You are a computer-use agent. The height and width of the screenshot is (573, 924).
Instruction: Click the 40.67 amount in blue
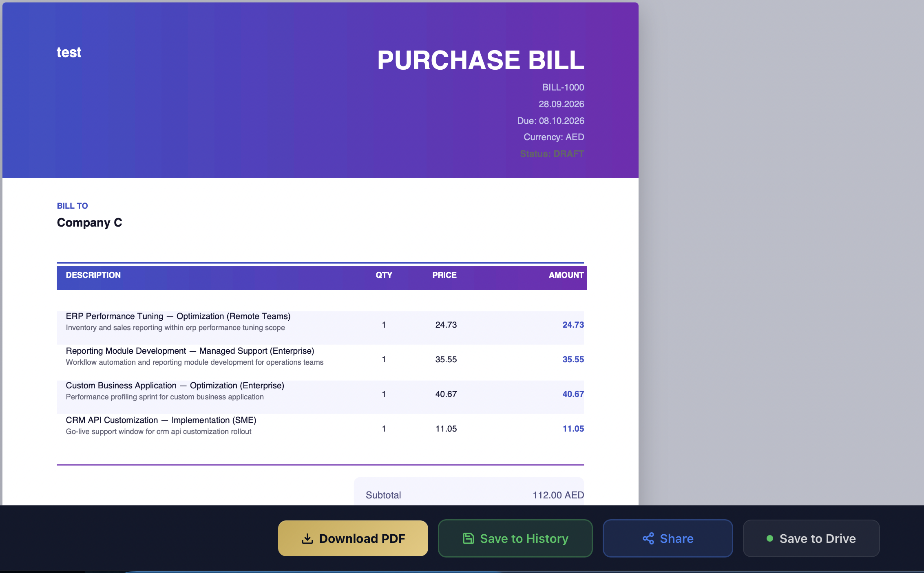point(573,394)
